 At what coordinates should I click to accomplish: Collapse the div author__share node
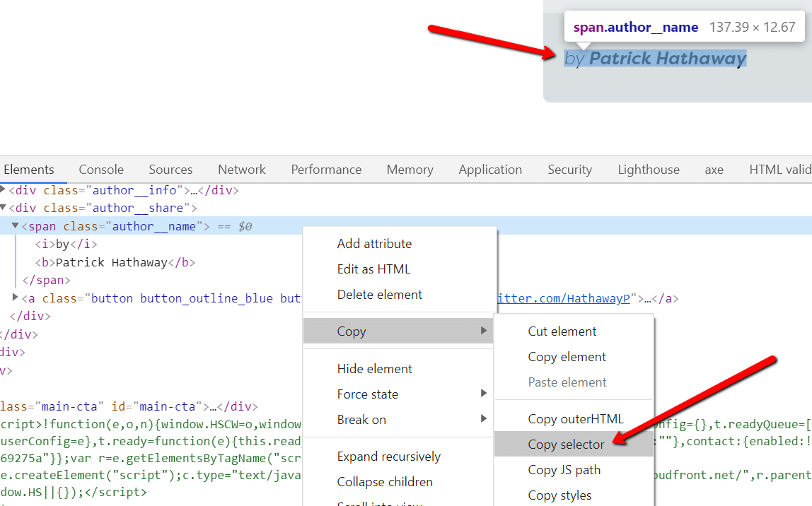4,208
